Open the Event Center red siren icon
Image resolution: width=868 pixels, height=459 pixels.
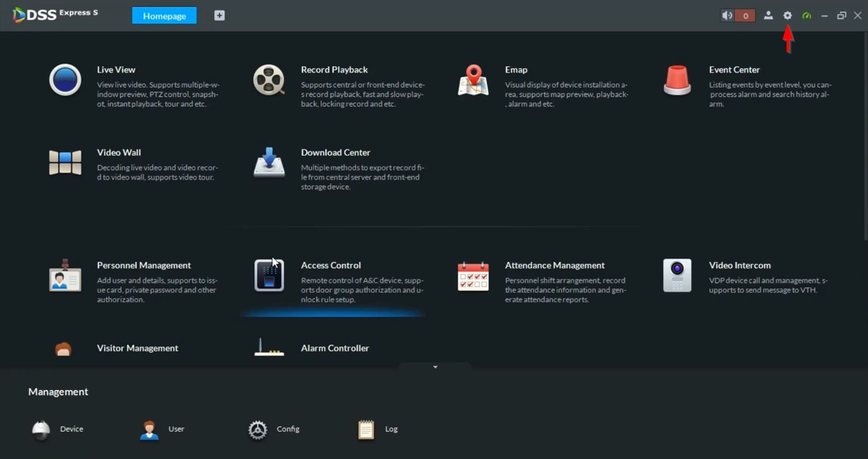677,80
